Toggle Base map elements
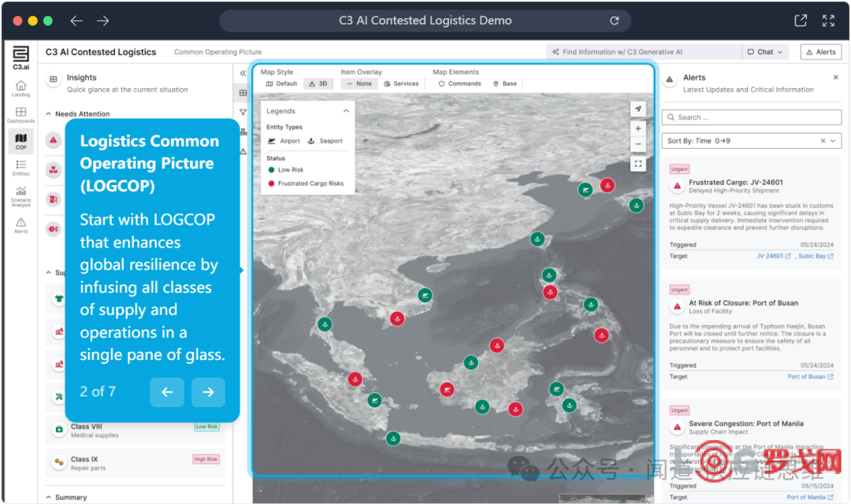The height and width of the screenshot is (504, 851). (x=505, y=83)
